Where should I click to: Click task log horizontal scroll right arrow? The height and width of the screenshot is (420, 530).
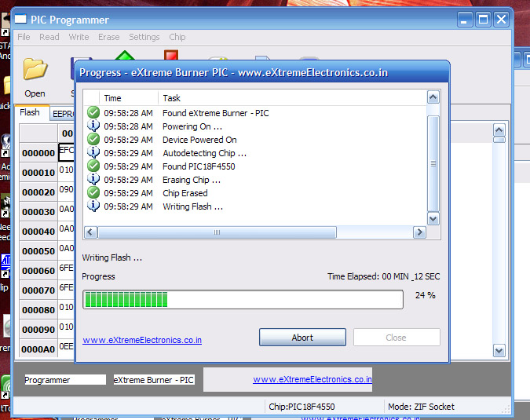[x=419, y=232]
